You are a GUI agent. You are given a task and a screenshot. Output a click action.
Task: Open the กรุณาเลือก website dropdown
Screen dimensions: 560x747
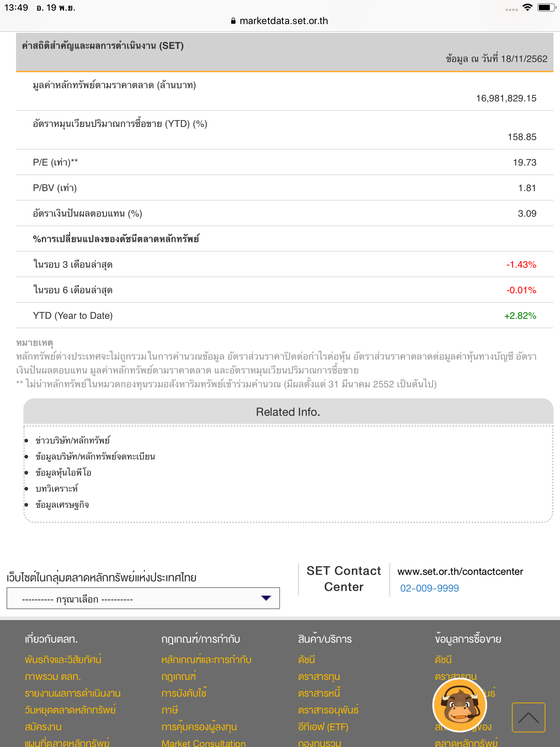[x=143, y=599]
